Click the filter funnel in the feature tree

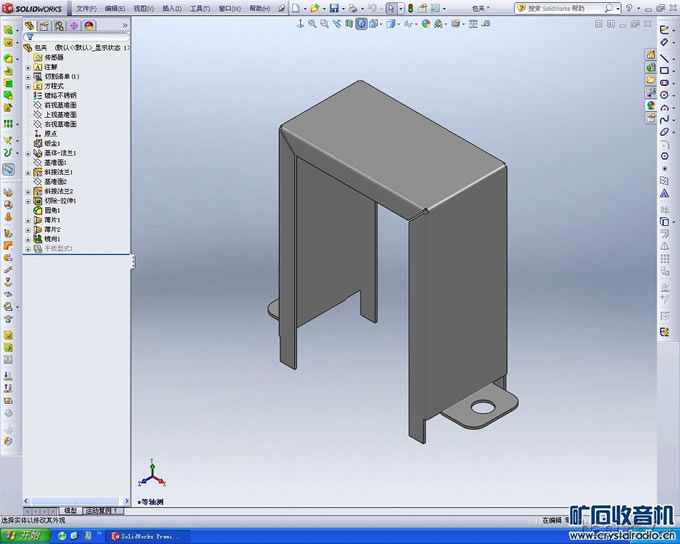[x=30, y=37]
